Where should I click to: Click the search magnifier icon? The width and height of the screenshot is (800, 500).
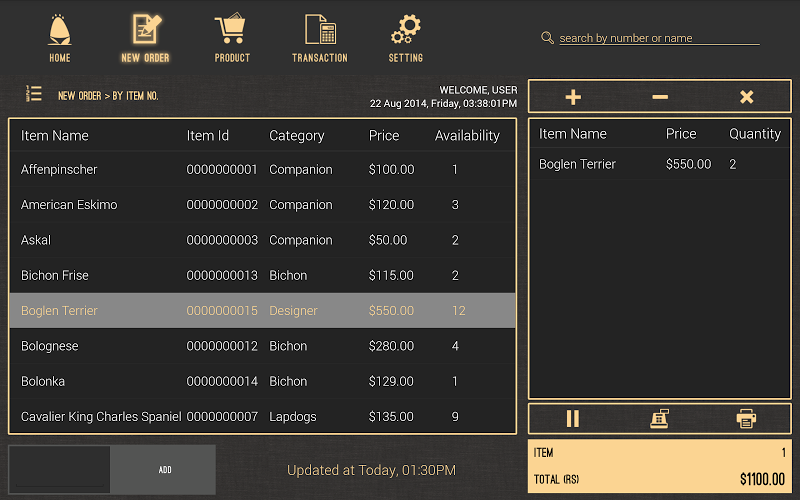547,38
